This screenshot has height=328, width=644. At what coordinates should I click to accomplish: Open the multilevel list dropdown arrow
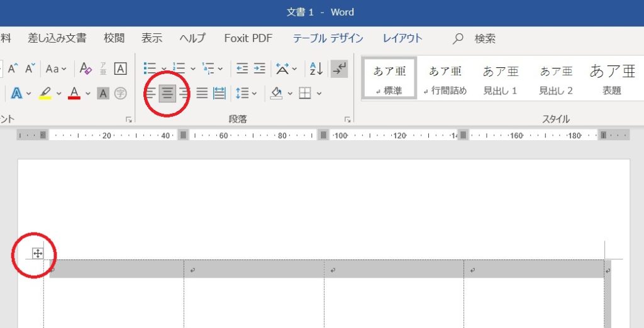pos(220,69)
